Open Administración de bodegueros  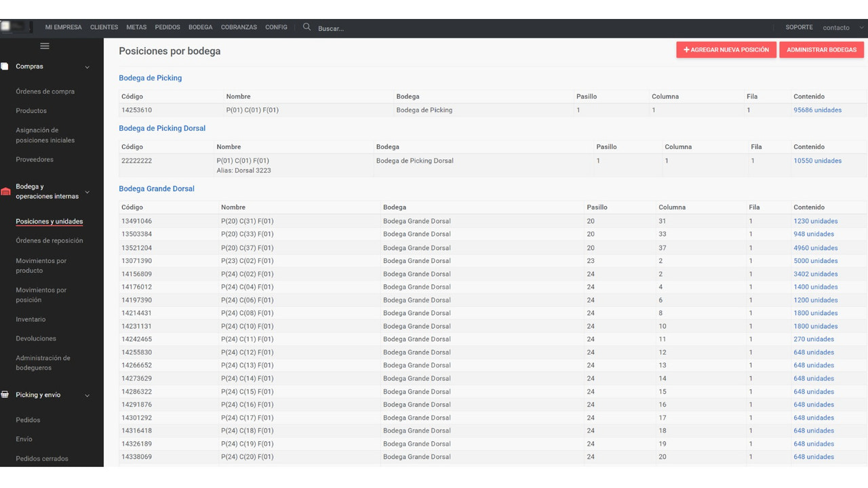click(43, 363)
